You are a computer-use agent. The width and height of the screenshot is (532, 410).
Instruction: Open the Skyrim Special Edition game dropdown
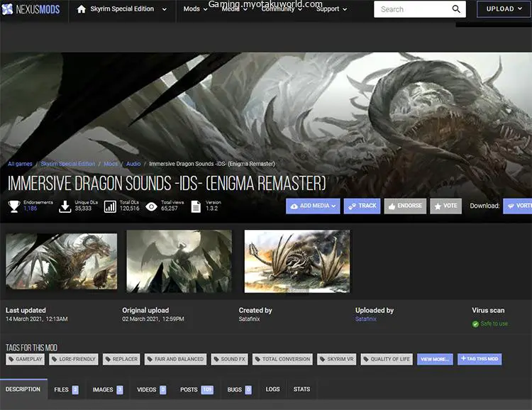128,9
